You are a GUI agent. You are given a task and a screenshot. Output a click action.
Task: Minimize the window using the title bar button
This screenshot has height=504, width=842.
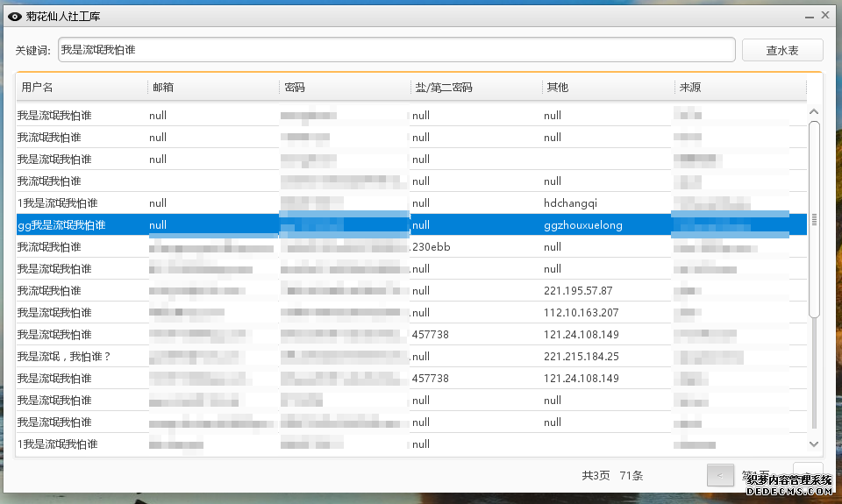pos(808,16)
